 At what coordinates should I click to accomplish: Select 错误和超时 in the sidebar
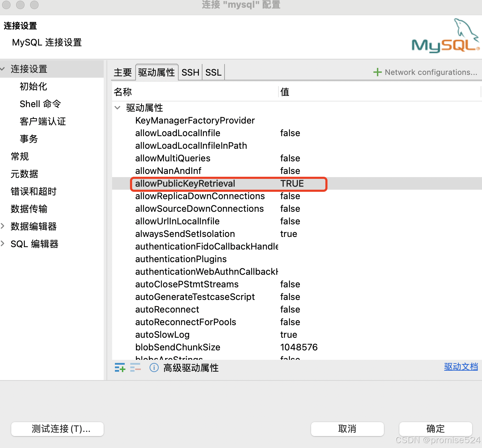34,191
